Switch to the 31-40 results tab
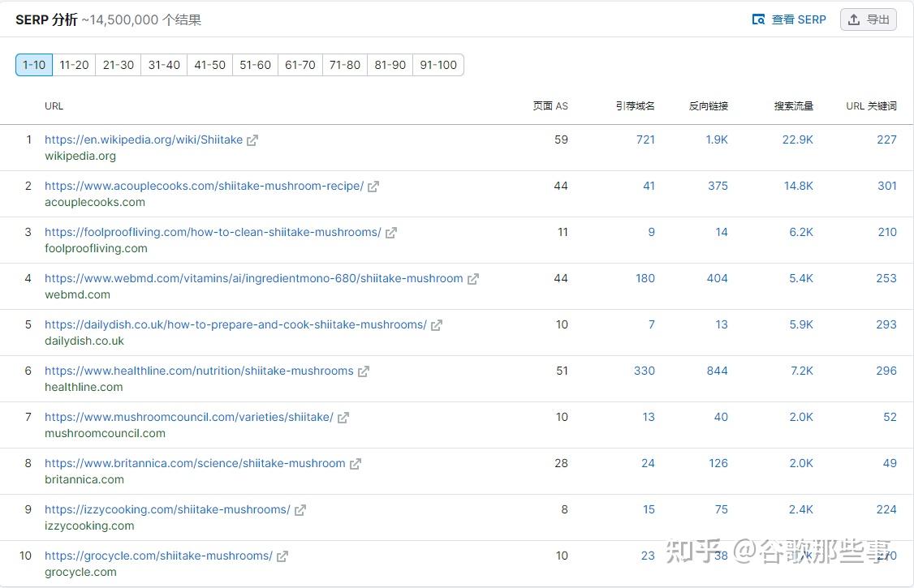The height and width of the screenshot is (588, 914). click(164, 65)
